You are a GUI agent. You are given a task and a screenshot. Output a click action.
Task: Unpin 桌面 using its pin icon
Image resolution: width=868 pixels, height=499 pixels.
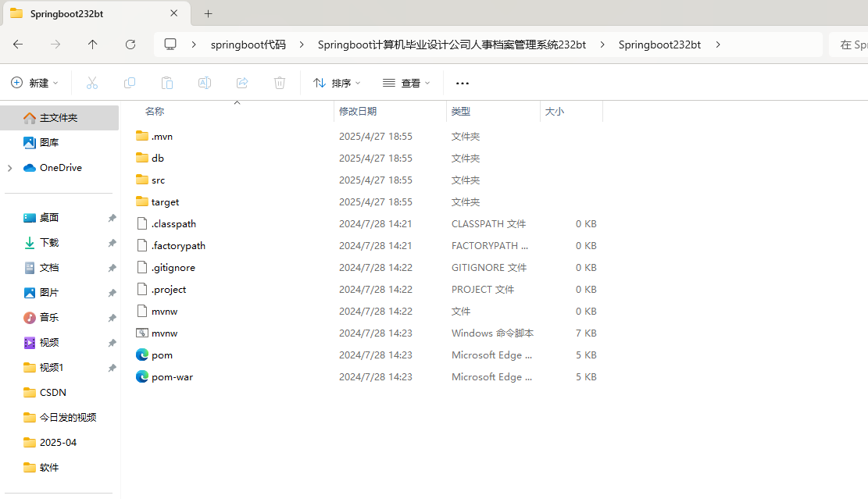point(112,218)
